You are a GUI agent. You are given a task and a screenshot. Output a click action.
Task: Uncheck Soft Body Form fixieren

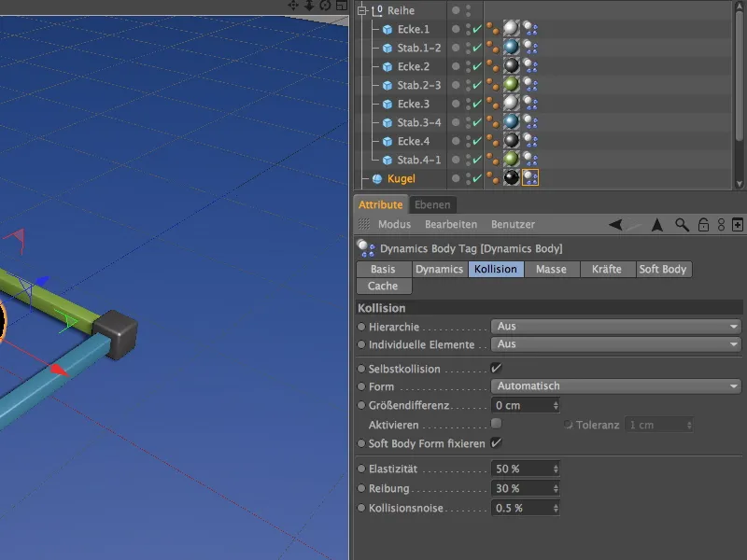[x=496, y=443]
